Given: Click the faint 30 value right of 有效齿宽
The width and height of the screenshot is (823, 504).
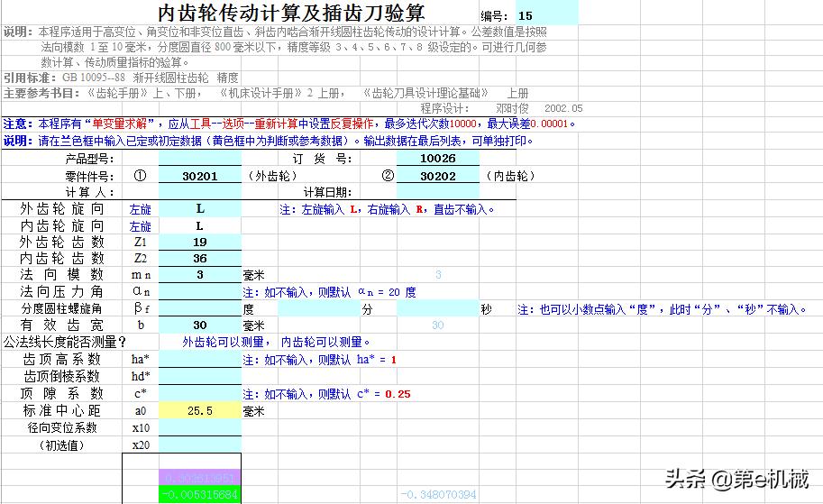Looking at the screenshot, I should click(438, 325).
